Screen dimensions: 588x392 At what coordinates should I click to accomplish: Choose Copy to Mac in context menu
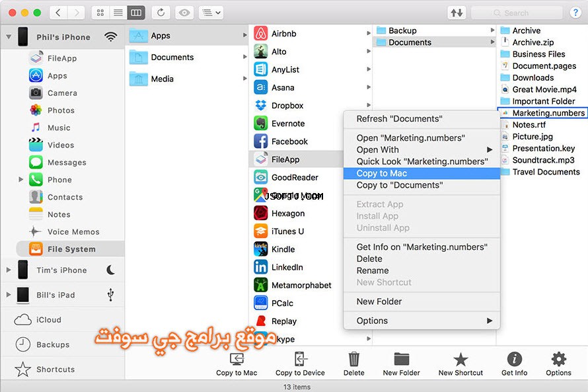[422, 173]
